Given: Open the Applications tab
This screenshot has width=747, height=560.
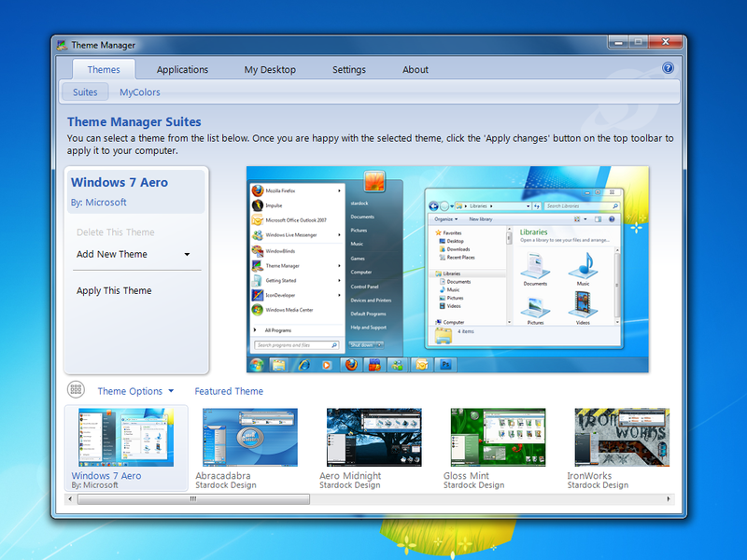Looking at the screenshot, I should coord(182,69).
